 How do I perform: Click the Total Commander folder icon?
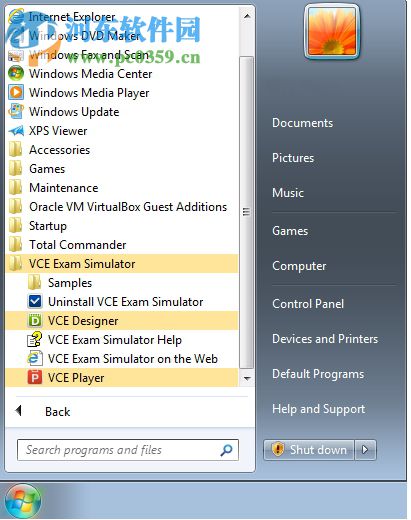point(15,244)
